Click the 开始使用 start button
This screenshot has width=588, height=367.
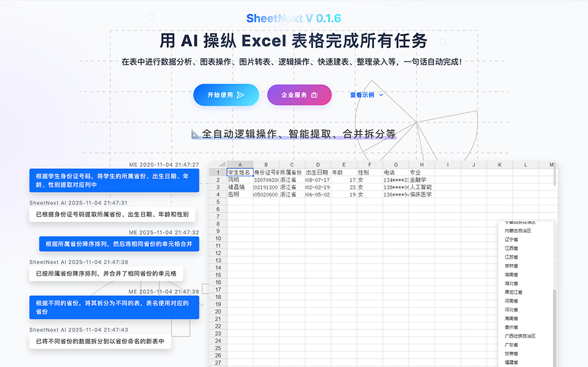226,95
